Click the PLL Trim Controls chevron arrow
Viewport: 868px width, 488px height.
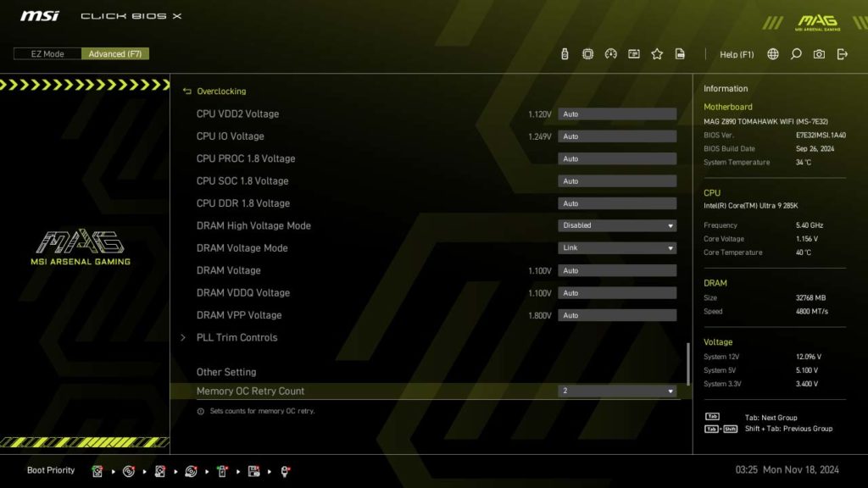click(x=183, y=337)
